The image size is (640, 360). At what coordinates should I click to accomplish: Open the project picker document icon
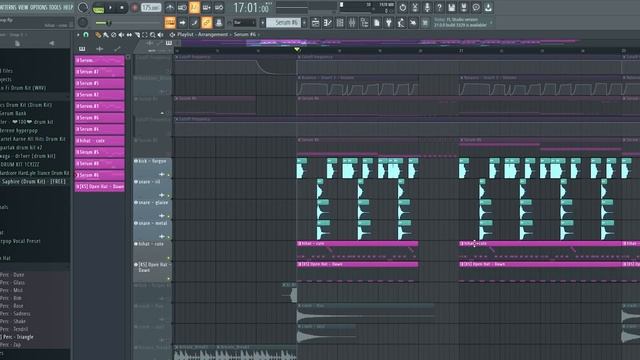[376, 23]
